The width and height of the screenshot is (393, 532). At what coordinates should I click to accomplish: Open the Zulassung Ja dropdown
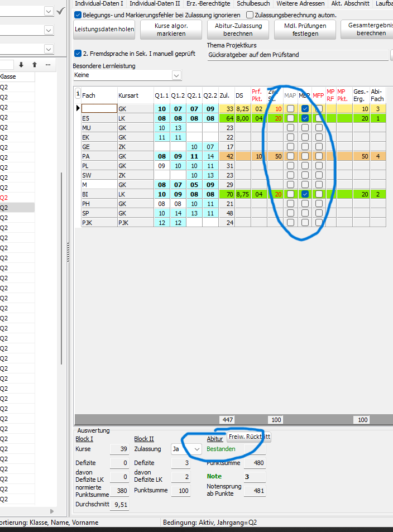197,449
